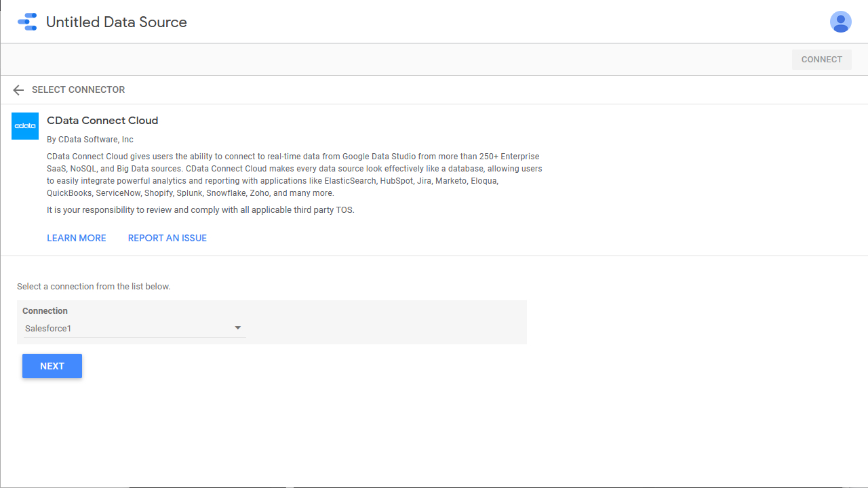This screenshot has height=488, width=868.
Task: Click the CONNECT button
Action: tap(822, 60)
